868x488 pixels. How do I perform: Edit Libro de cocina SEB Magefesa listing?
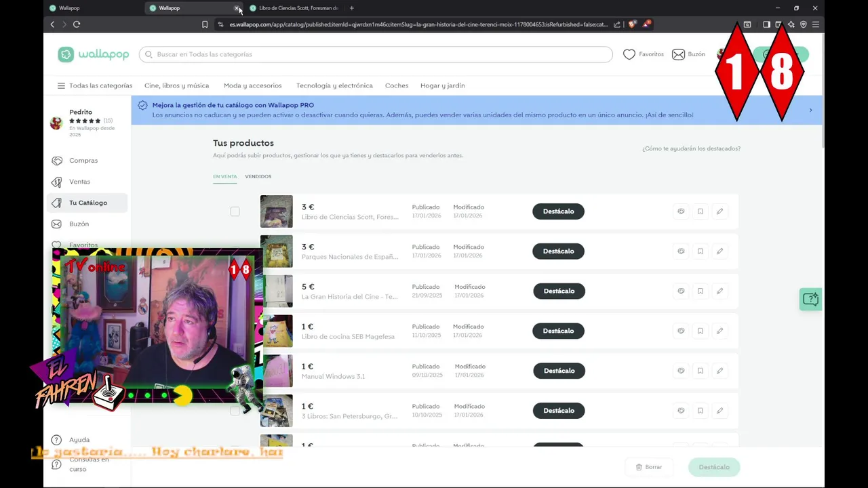719,331
